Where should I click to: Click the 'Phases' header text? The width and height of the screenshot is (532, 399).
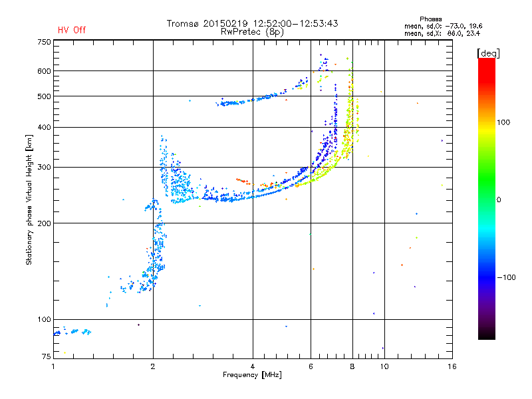pos(430,19)
